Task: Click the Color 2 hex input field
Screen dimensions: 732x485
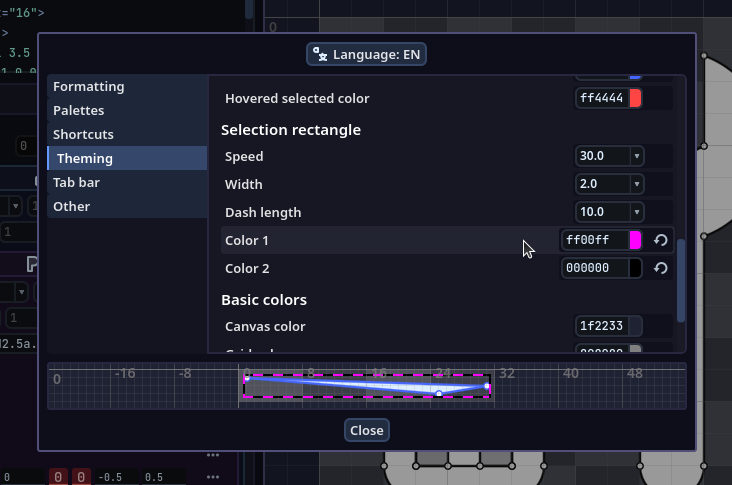Action: [x=595, y=268]
